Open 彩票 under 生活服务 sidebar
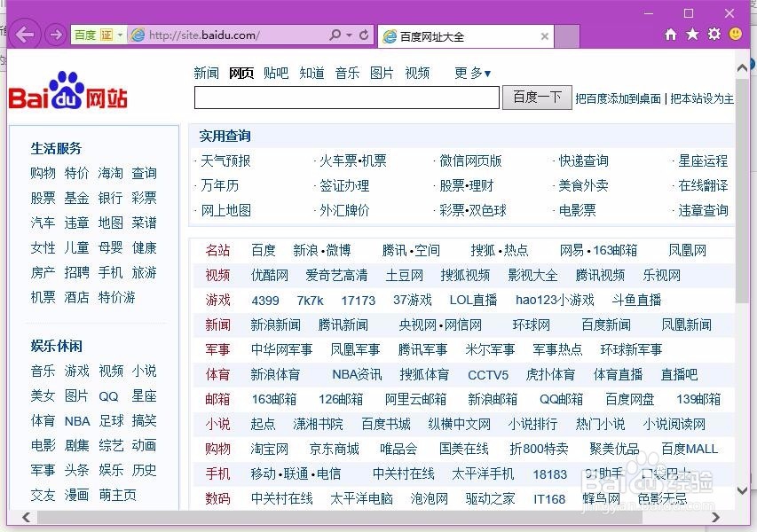This screenshot has width=757, height=532. pyautogui.click(x=145, y=198)
